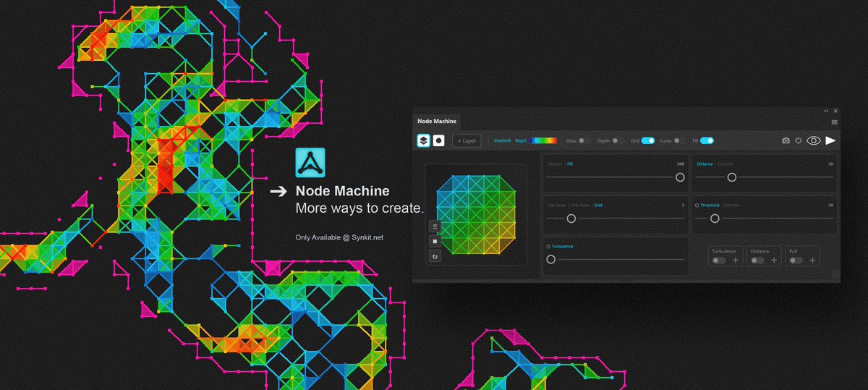Viewport: 868px width, 390px height.
Task: Click the Node Machine headline text
Action: click(342, 192)
